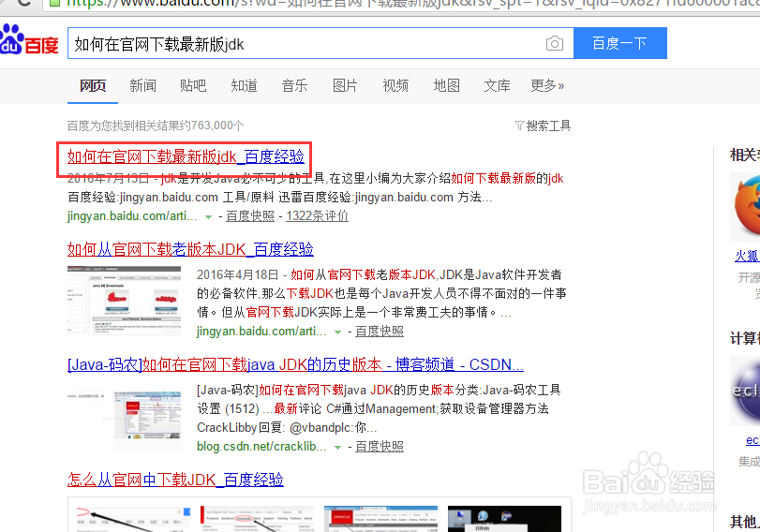Focus the Baidu search input field
This screenshot has width=760, height=532.
click(x=320, y=44)
